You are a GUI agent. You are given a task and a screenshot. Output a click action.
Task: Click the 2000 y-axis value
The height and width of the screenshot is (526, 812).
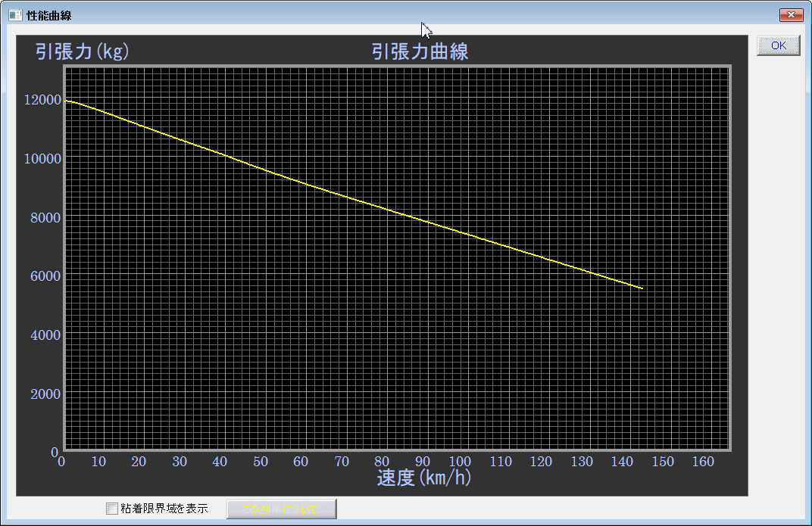[45, 394]
